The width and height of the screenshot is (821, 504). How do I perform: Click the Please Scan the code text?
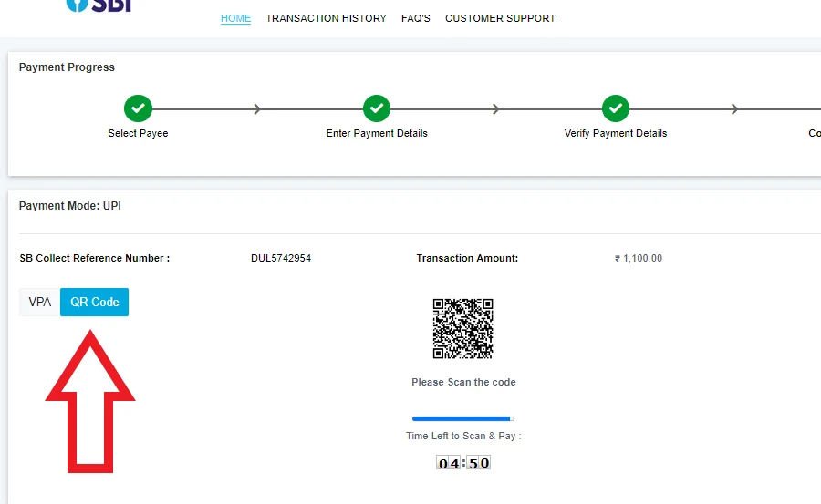(x=464, y=382)
